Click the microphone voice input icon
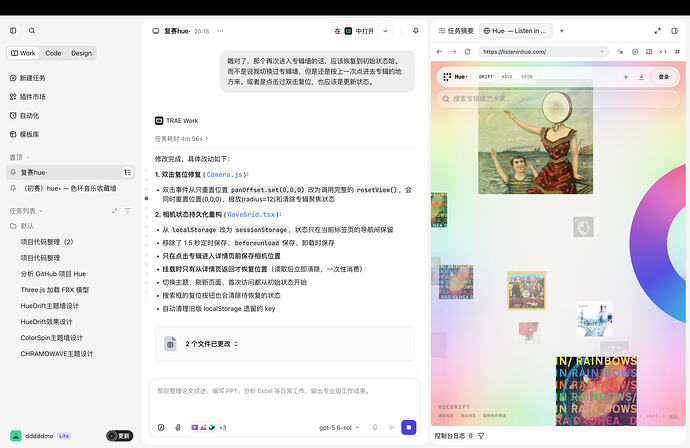Screen dimensions: 690x448 375,427
